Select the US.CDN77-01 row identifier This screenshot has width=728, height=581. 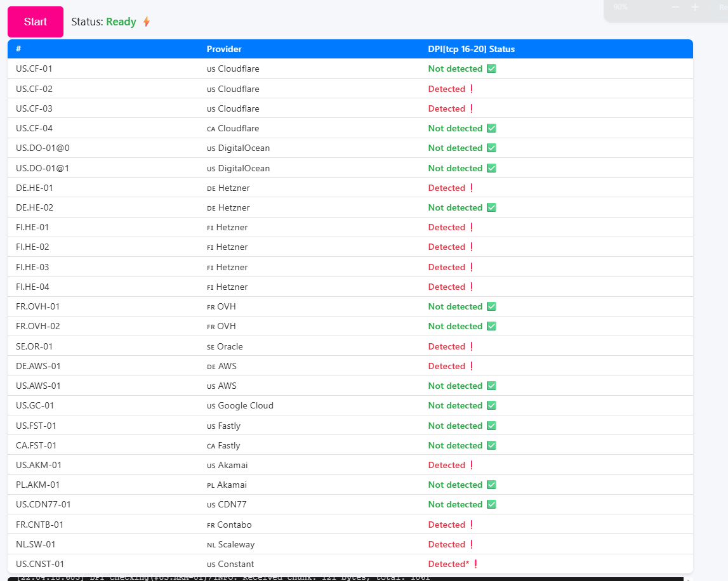tap(43, 504)
